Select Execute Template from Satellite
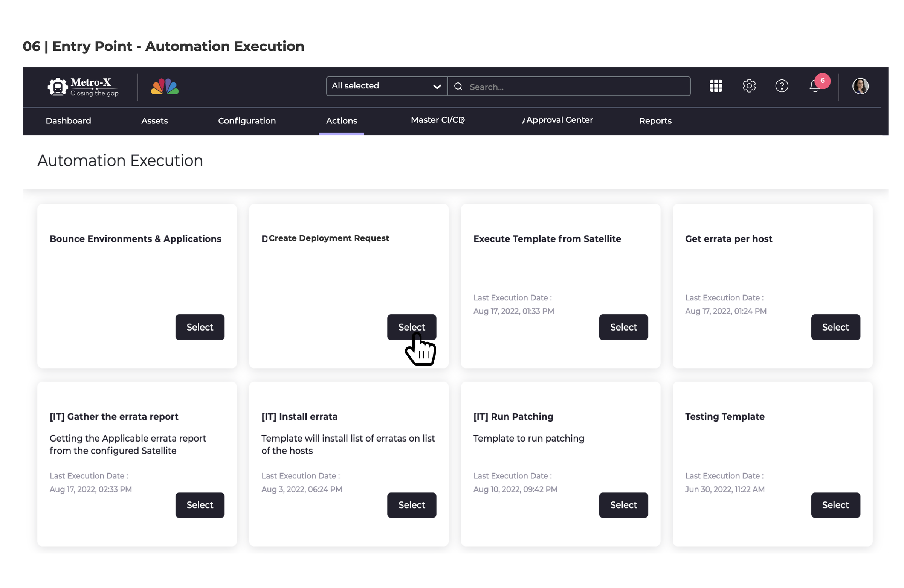Viewport: 904px width, 588px height. tap(623, 327)
